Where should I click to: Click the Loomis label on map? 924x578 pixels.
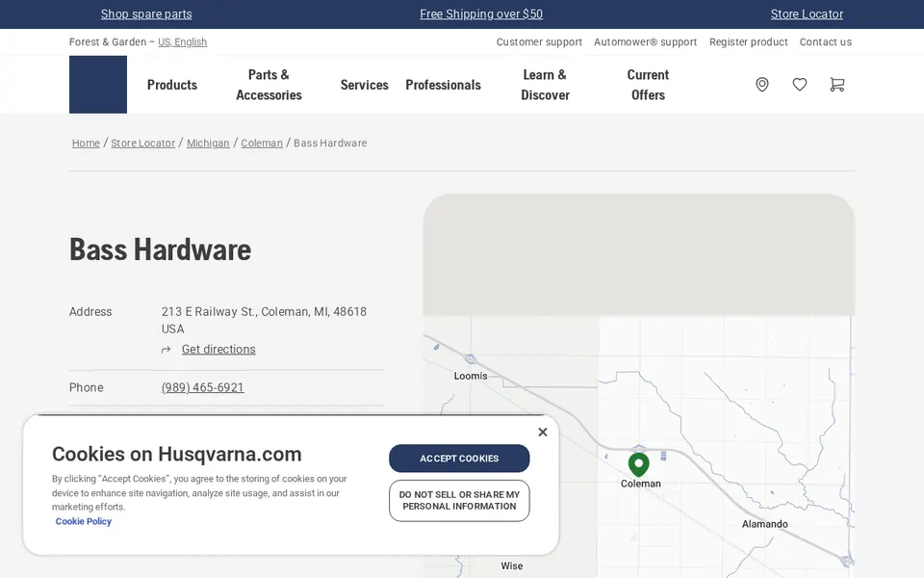coord(471,376)
